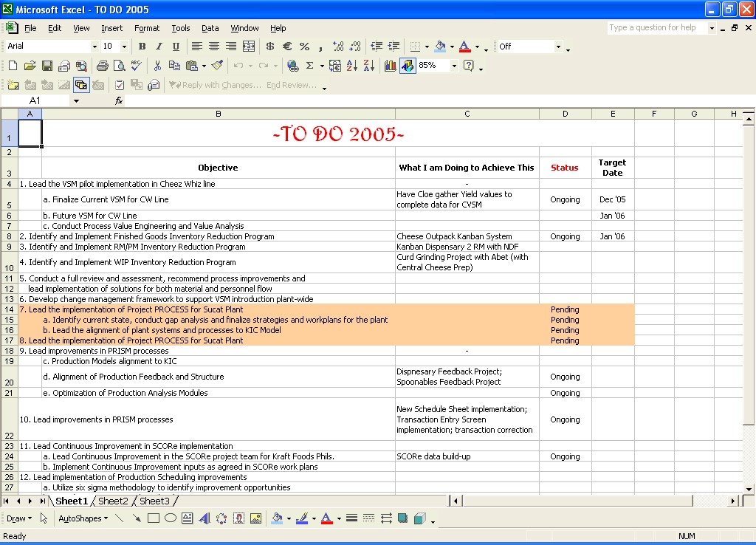Click the Open file folder icon
The width and height of the screenshot is (756, 545).
tap(30, 66)
